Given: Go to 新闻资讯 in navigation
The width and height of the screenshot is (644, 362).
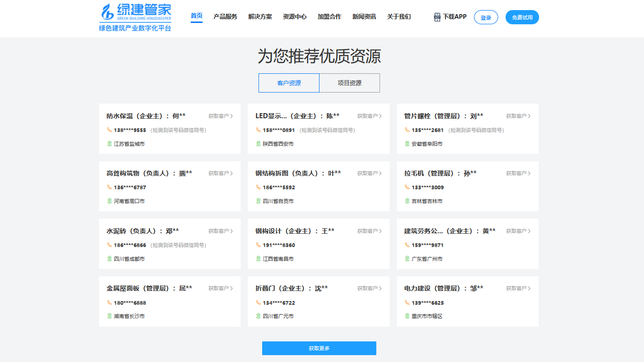Looking at the screenshot, I should (364, 17).
